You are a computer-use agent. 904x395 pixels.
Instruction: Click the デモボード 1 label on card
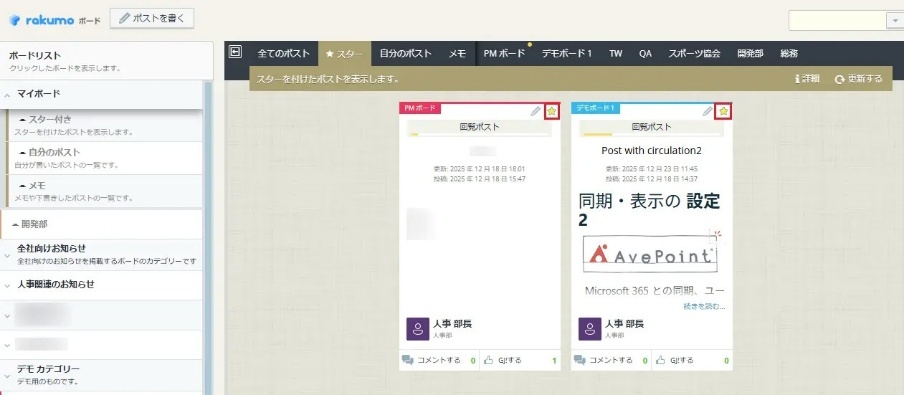pyautogui.click(x=595, y=108)
